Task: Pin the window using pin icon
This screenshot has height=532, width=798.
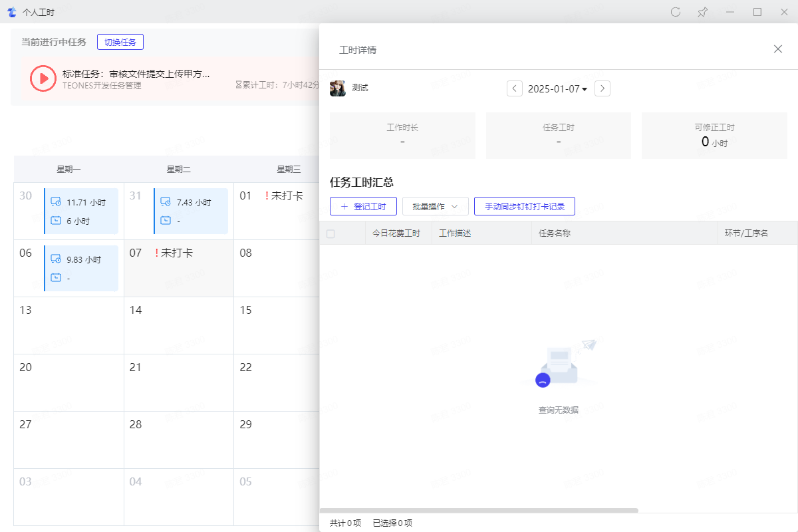Action: [702, 12]
